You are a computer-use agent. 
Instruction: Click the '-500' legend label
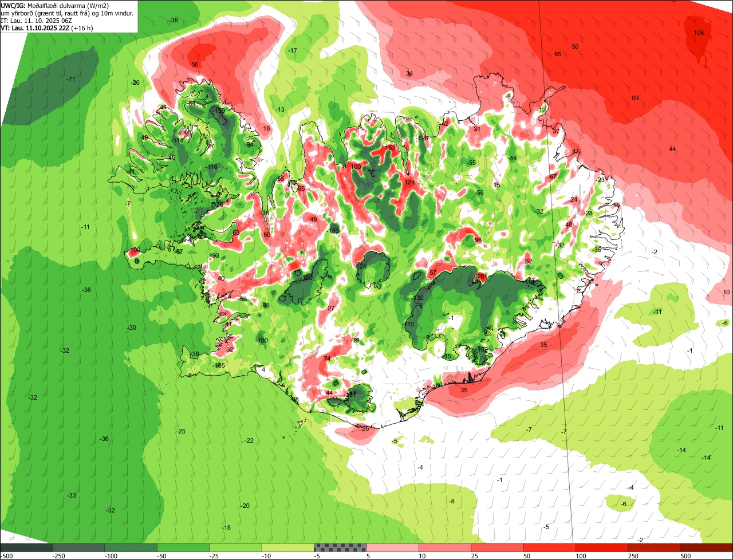click(x=6, y=556)
